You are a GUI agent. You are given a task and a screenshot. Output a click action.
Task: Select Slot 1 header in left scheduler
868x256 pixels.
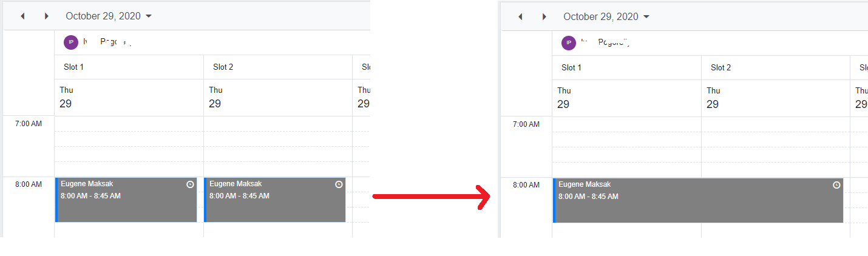tap(73, 67)
